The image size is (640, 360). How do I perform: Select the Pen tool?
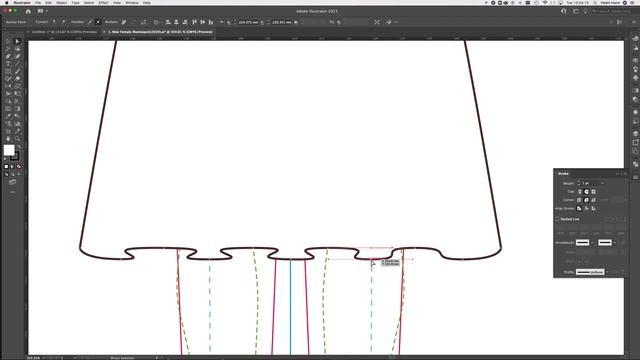click(x=8, y=56)
